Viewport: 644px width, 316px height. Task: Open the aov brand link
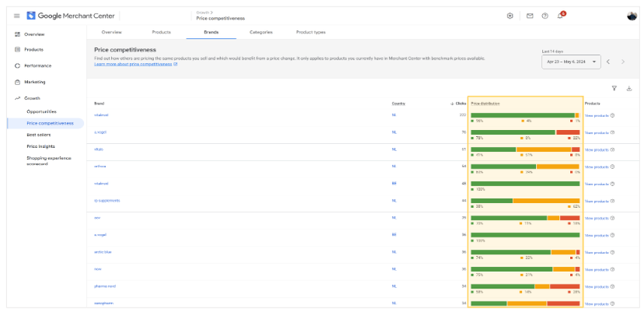(x=97, y=218)
